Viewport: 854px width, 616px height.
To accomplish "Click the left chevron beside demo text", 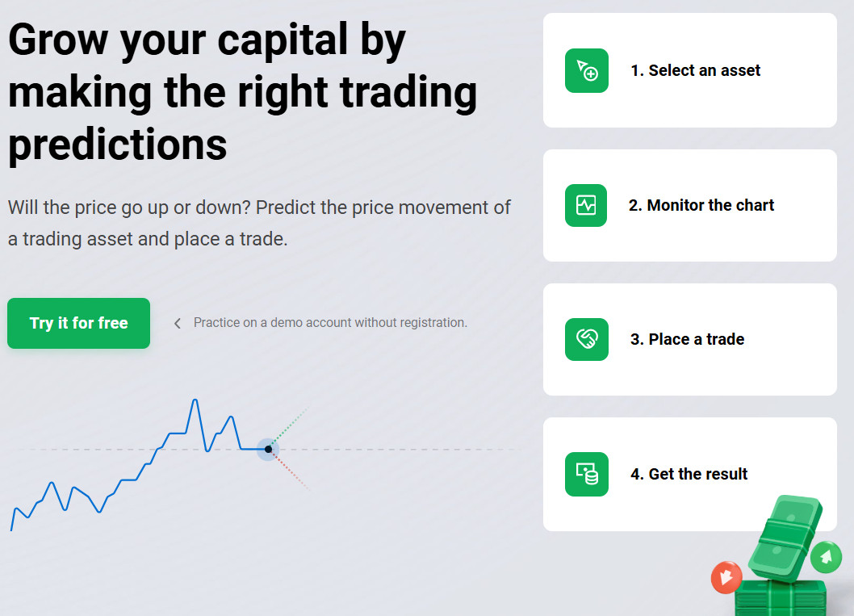I will pyautogui.click(x=178, y=324).
